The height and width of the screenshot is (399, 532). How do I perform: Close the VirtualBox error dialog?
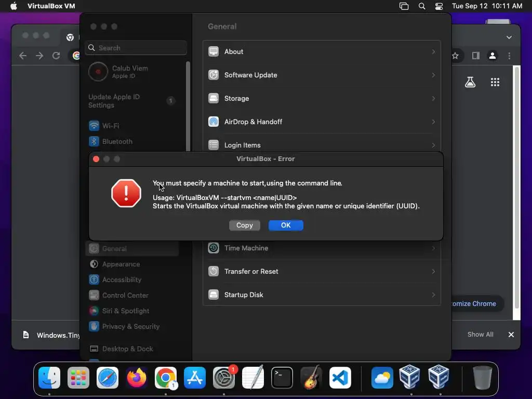(x=96, y=159)
